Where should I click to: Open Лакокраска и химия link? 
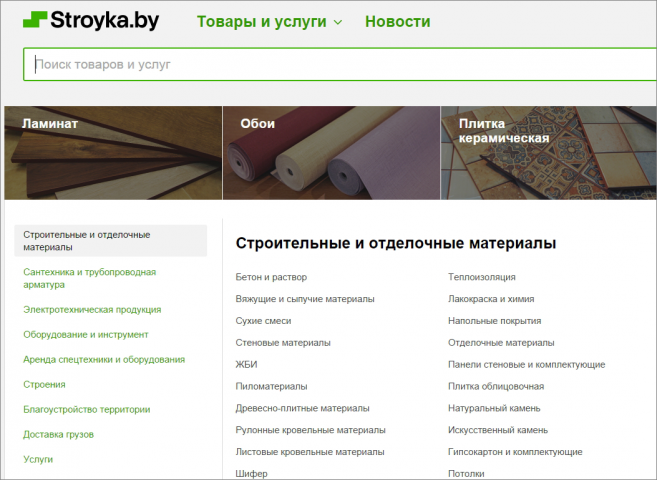pos(491,299)
